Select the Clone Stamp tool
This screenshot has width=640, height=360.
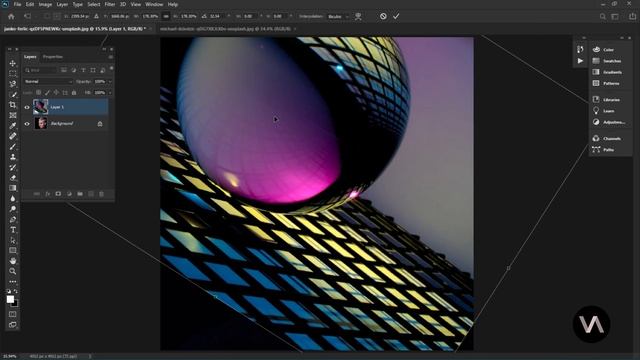click(13, 157)
